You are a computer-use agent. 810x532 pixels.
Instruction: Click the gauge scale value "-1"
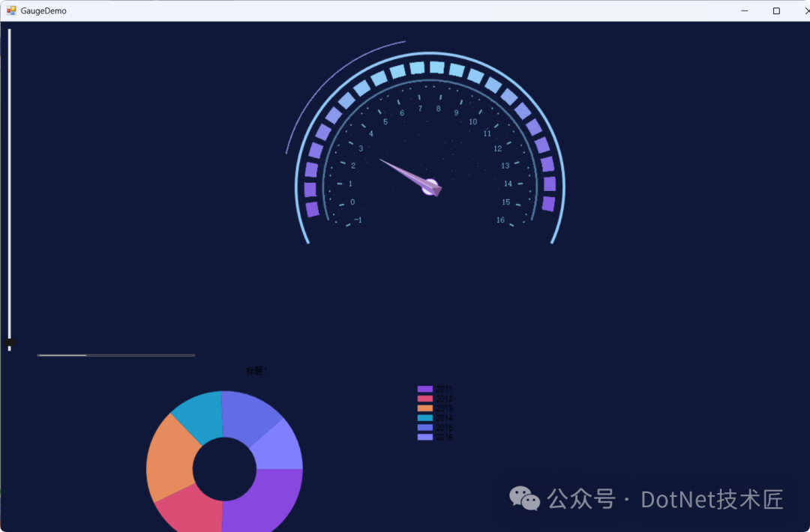358,220
